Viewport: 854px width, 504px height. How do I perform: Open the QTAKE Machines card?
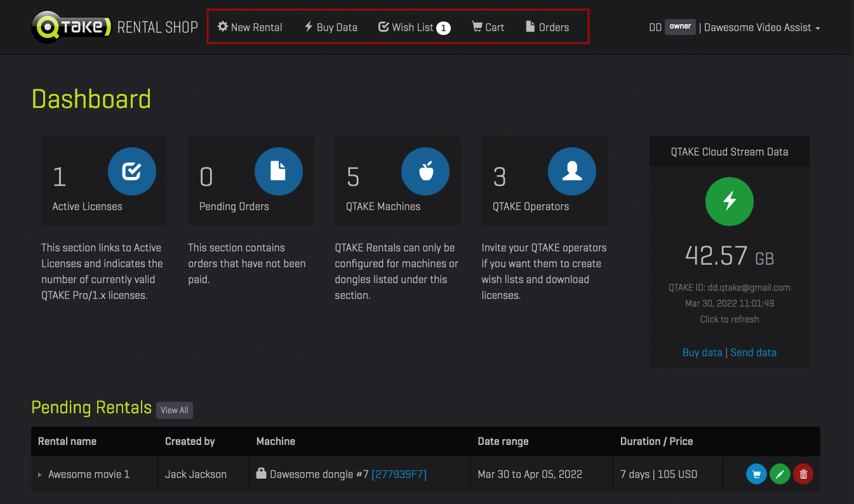pos(397,180)
